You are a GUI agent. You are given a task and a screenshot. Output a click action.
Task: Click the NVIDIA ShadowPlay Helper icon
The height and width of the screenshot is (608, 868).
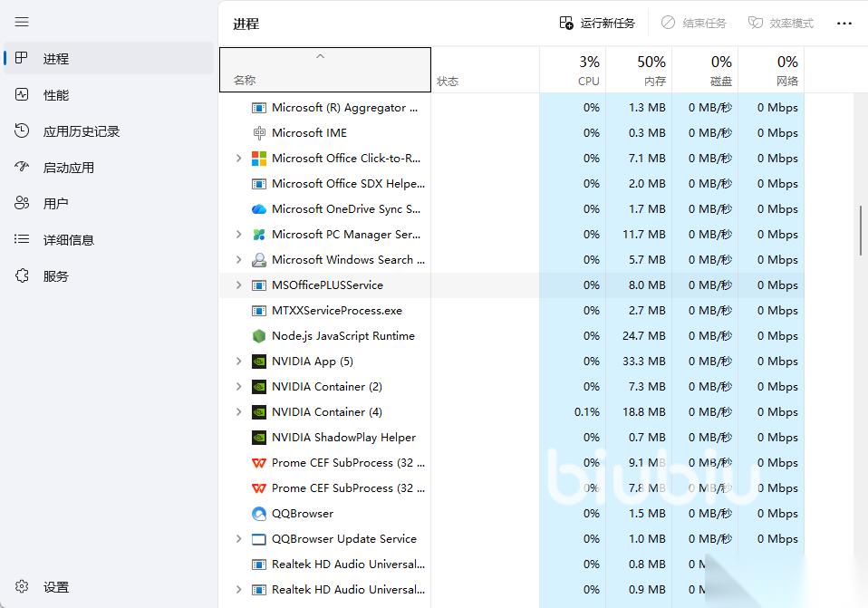click(x=259, y=438)
